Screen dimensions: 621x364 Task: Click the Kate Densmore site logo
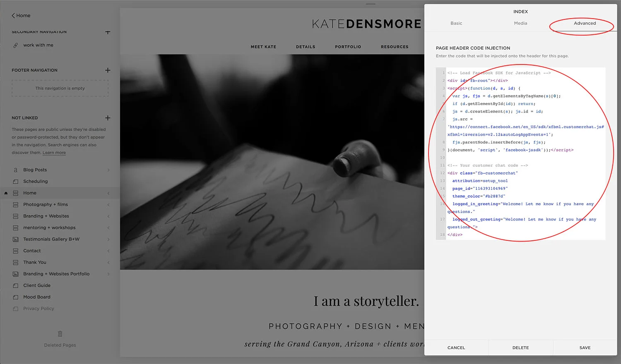click(x=366, y=24)
